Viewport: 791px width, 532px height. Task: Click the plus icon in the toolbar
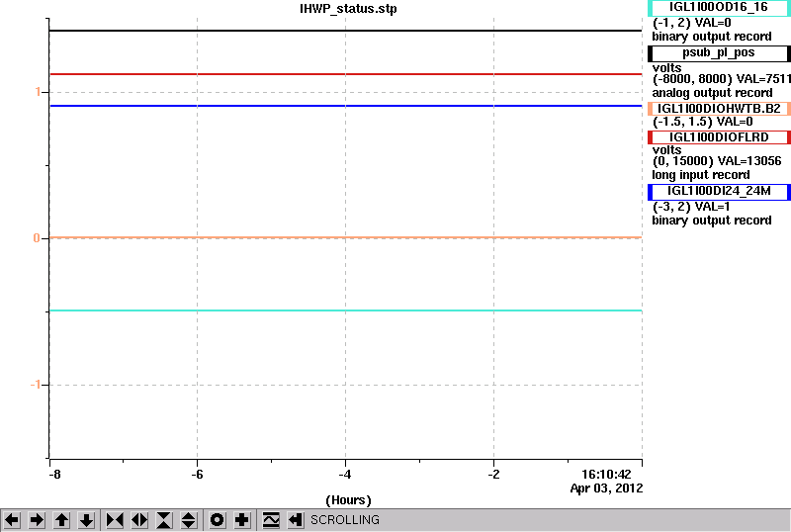242,520
